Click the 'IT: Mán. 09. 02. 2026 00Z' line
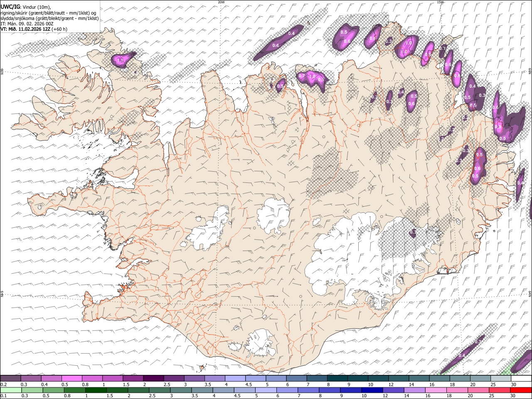 pyautogui.click(x=27, y=24)
